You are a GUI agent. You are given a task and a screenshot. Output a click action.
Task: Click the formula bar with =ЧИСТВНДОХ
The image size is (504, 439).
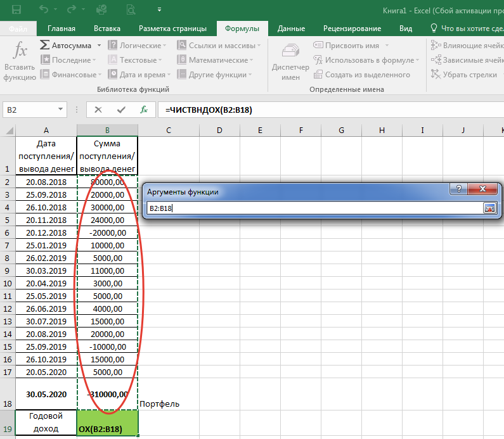(331, 110)
